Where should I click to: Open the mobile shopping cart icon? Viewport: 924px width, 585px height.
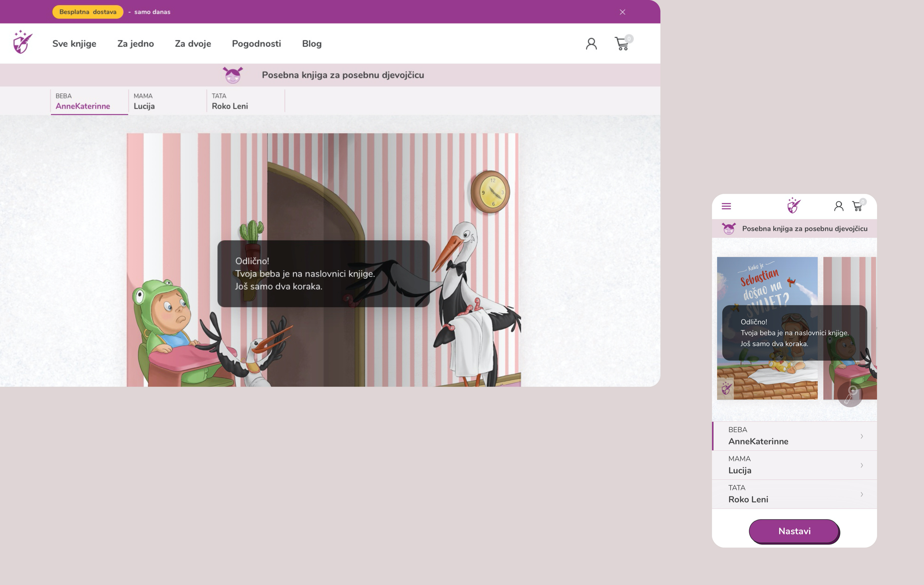point(857,206)
